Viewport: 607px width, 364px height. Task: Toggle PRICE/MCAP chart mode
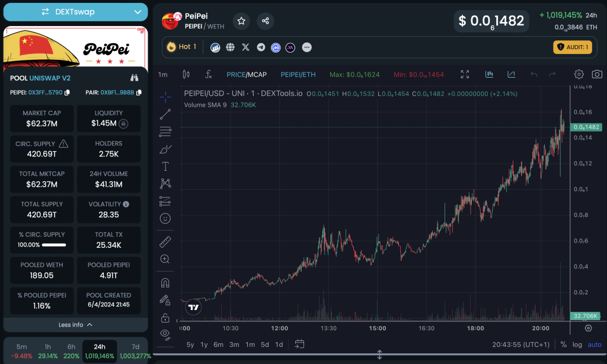[247, 75]
